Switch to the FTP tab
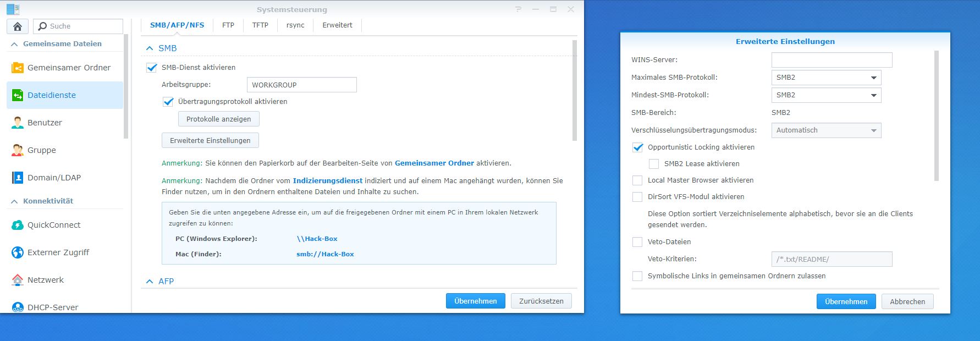 [228, 25]
